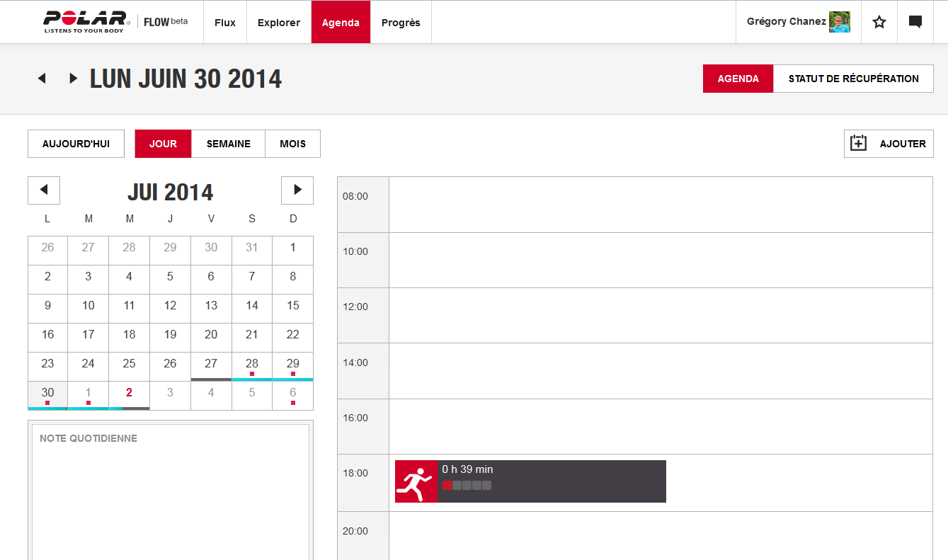This screenshot has height=560, width=948.
Task: Switch to Jour view
Action: 163,144
